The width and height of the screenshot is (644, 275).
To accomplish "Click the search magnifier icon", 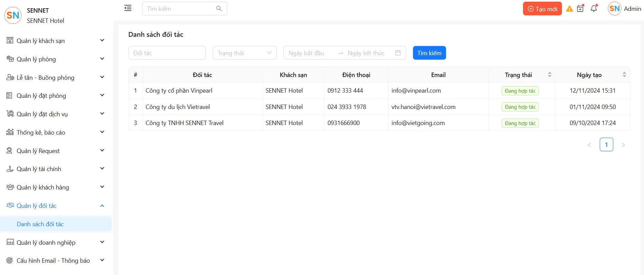I will click(x=219, y=9).
